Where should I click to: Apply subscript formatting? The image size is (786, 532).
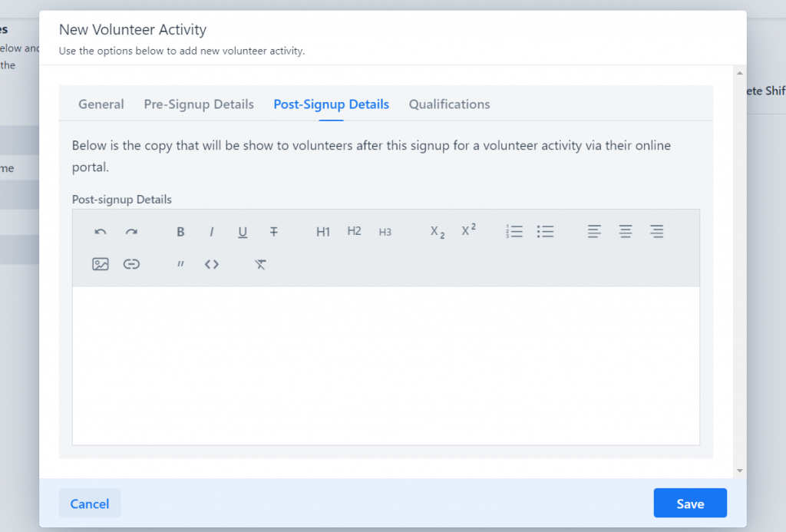tap(438, 232)
